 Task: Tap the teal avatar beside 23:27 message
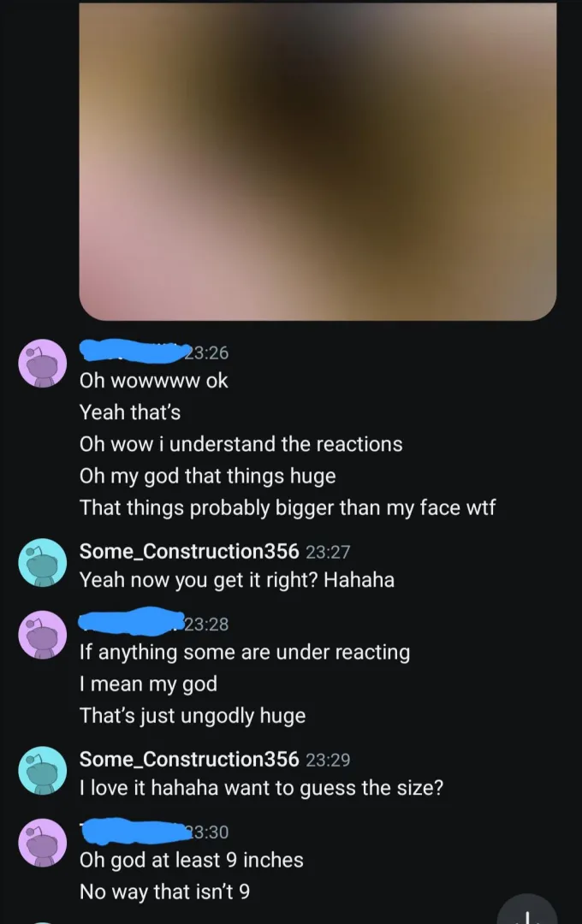pos(43,562)
